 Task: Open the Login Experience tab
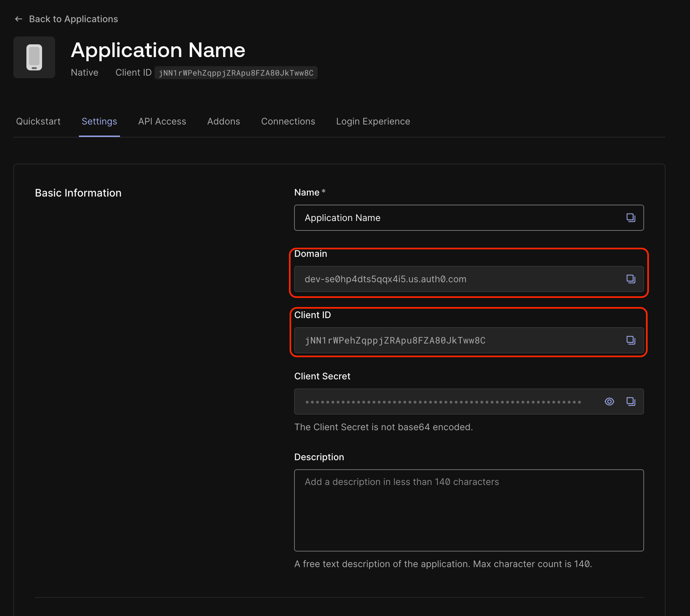tap(373, 122)
